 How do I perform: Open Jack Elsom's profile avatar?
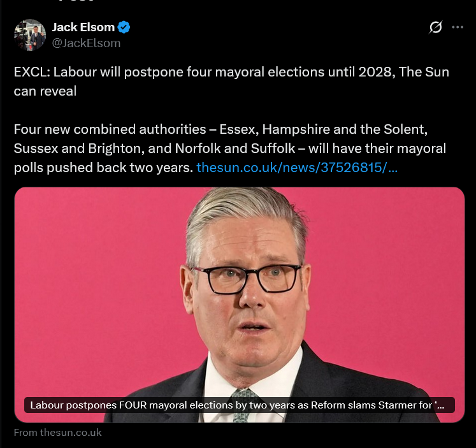tap(30, 35)
